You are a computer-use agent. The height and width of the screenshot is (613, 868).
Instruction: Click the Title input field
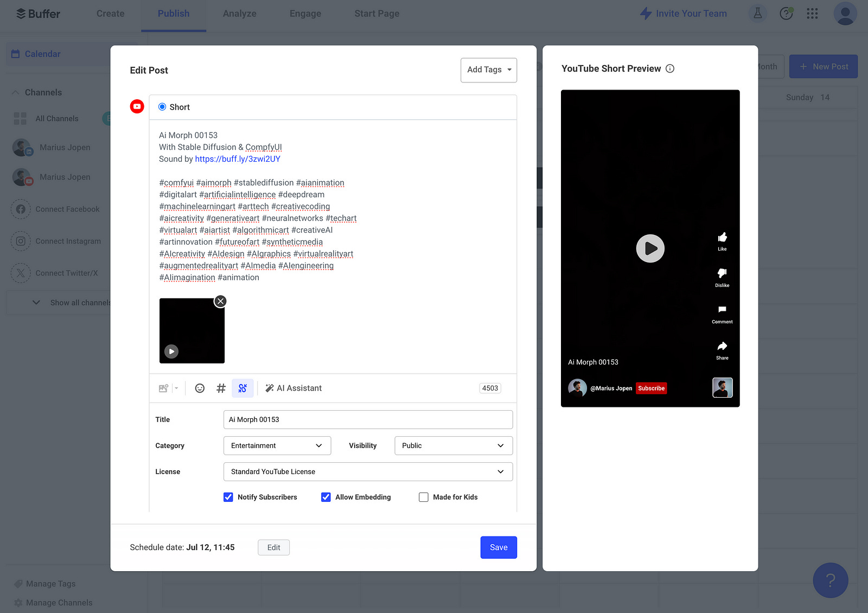[368, 419]
